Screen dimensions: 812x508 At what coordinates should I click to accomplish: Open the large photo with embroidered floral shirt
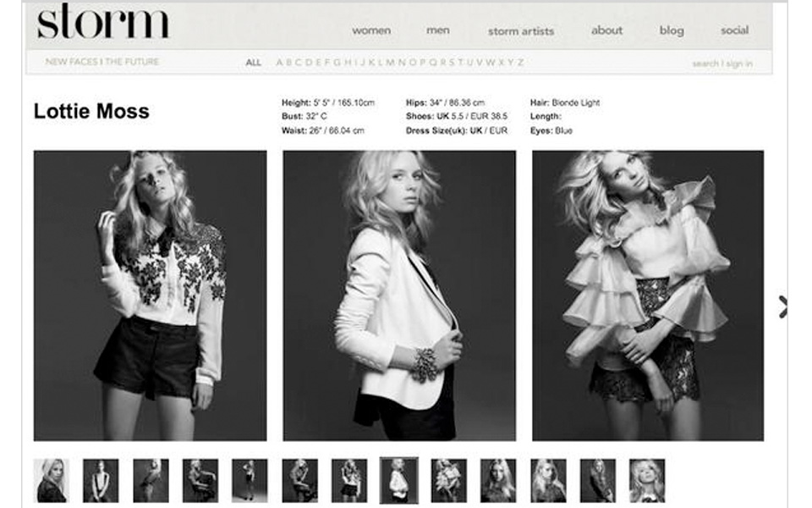coord(150,295)
